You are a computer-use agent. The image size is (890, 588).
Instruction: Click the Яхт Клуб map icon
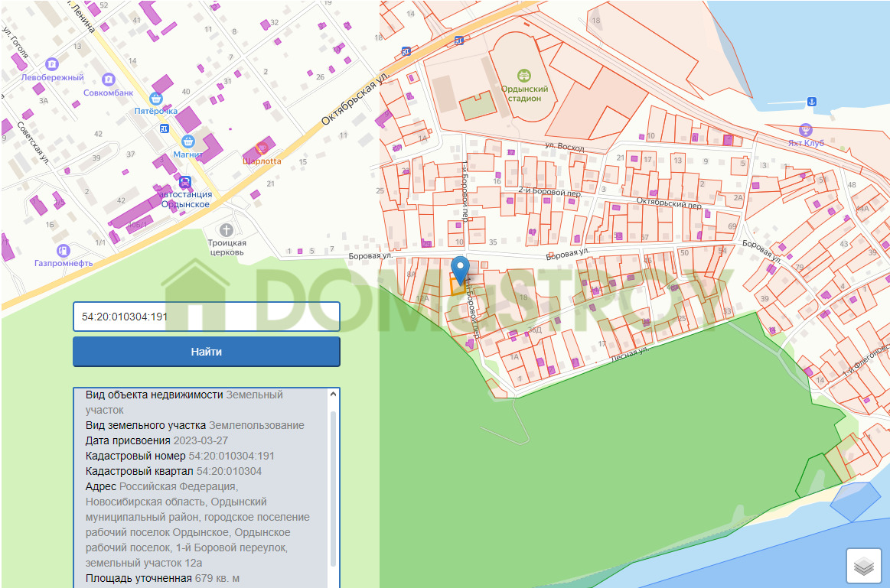(805, 130)
